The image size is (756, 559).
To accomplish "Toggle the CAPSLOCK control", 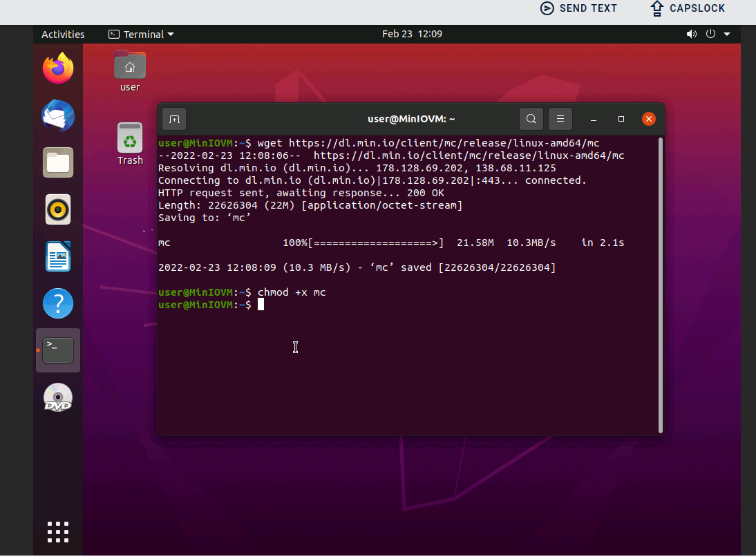I will coord(688,8).
